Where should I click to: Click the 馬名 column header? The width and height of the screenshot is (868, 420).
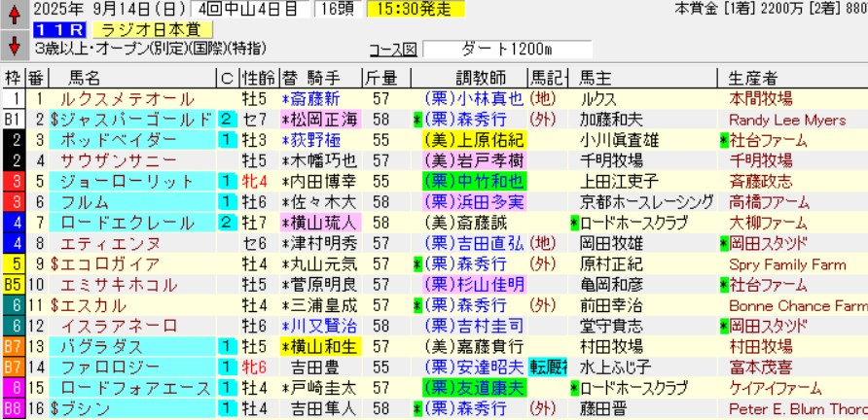(80, 78)
